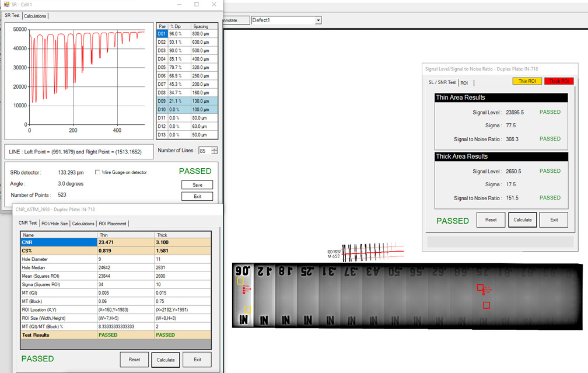
Task: Enable the Wire Guage on detector checkbox
Action: (x=97, y=171)
